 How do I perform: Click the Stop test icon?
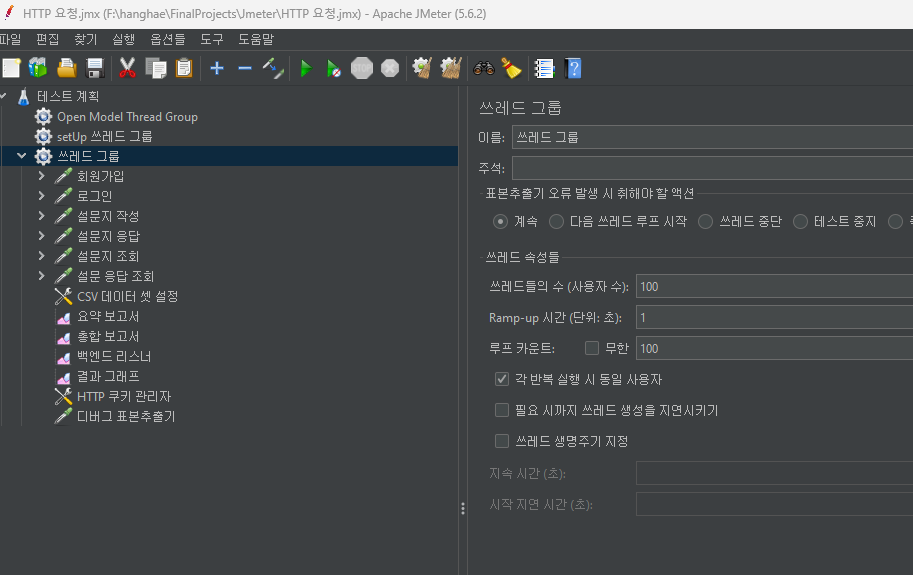pyautogui.click(x=362, y=68)
